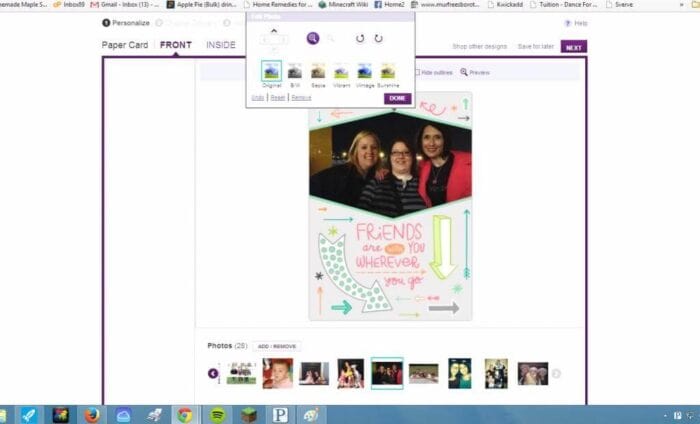Click the faded zoom-out magnifier icon
The image size is (700, 424).
[x=330, y=39]
